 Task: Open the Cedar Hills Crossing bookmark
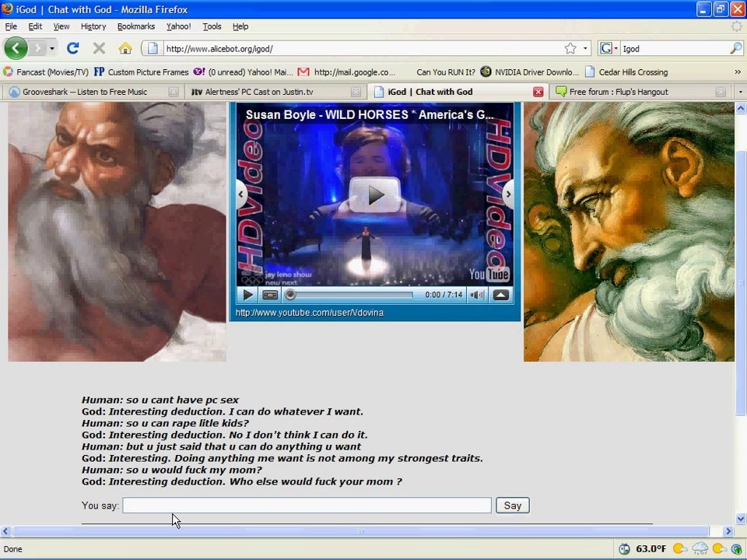pyautogui.click(x=626, y=72)
